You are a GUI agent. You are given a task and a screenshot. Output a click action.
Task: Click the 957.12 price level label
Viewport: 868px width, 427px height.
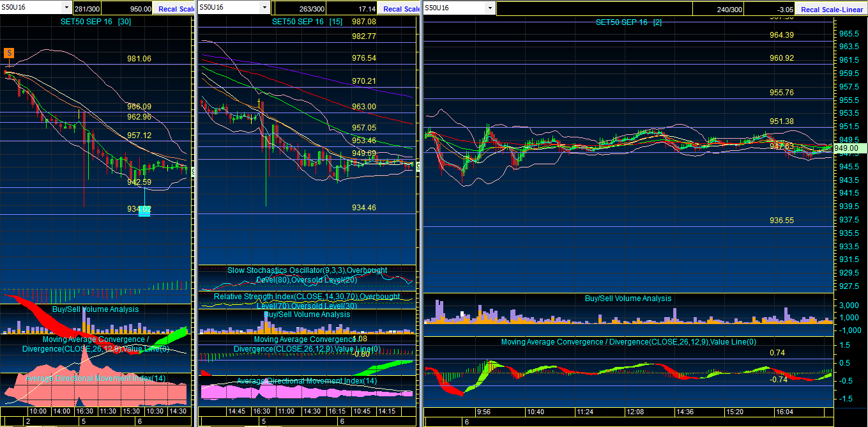tap(139, 136)
